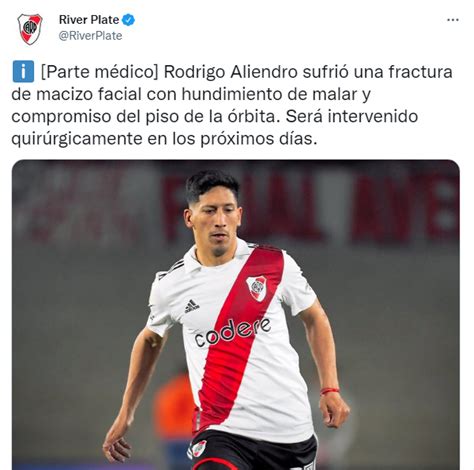Click the blue information emoji icon
Screen dimensions: 474x470
pos(23,71)
